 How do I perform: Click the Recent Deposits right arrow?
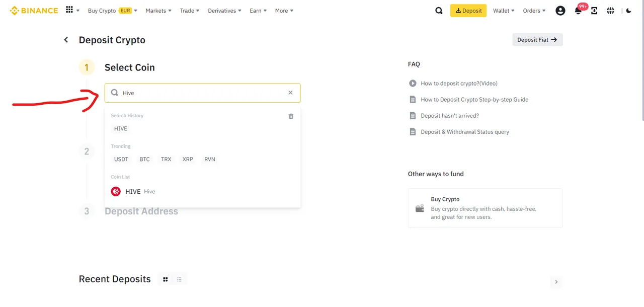click(556, 282)
